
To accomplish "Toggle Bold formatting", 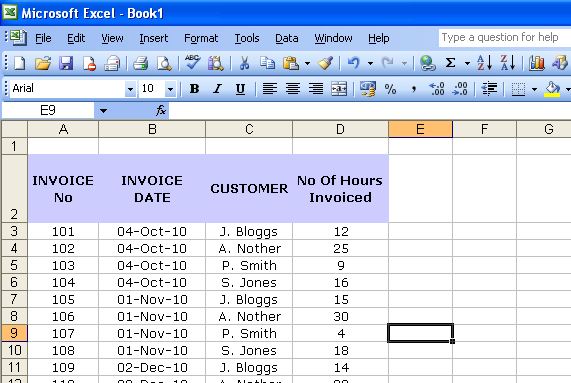I will click(194, 88).
